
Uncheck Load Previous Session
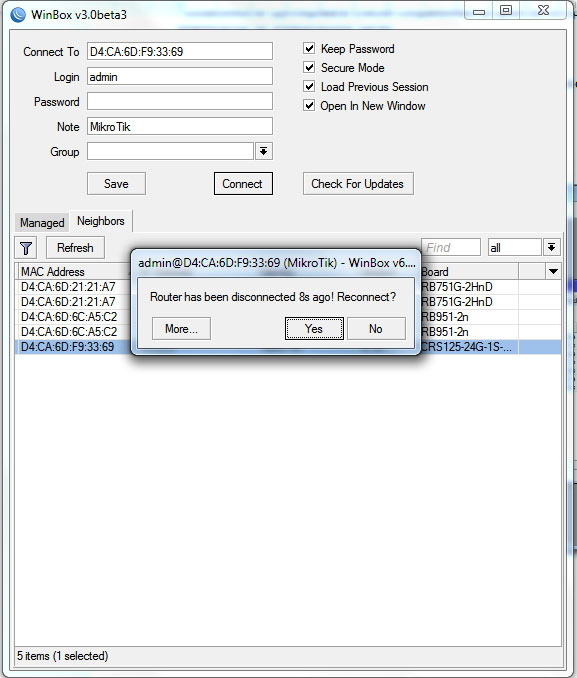(x=309, y=86)
